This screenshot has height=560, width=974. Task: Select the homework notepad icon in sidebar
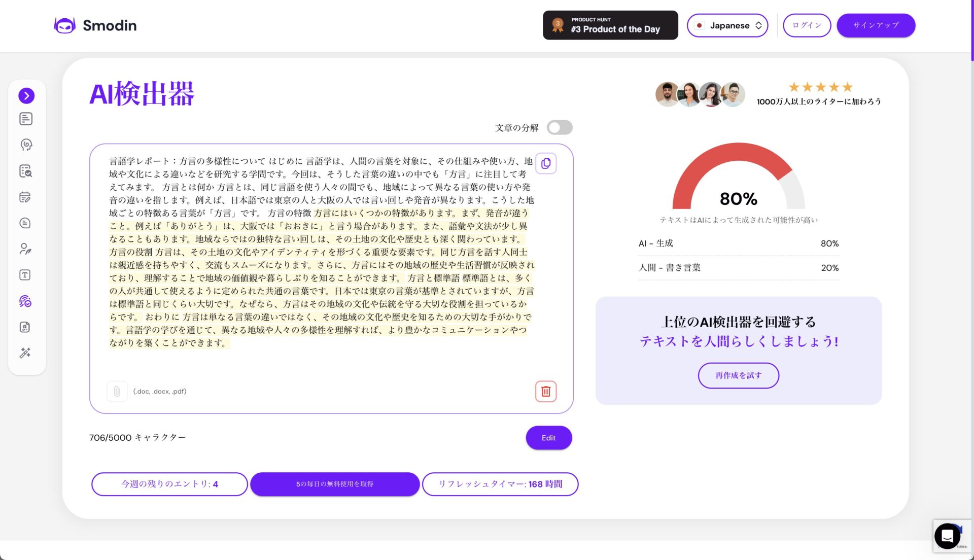(x=26, y=197)
